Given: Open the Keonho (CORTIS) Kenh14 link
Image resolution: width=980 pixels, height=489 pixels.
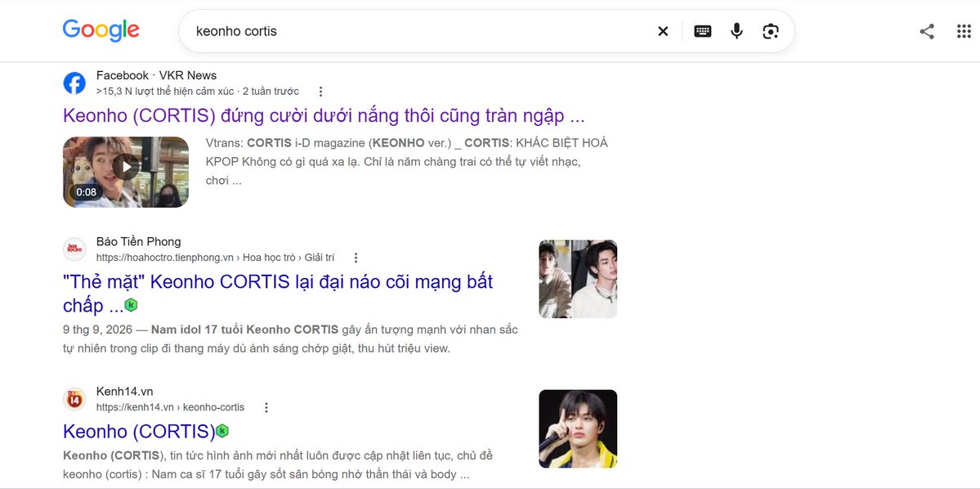Looking at the screenshot, I should pyautogui.click(x=139, y=432).
